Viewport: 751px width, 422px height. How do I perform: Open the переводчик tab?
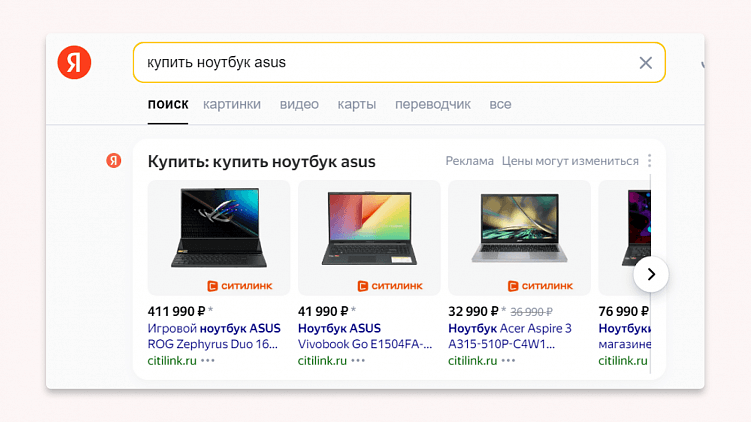click(x=432, y=104)
